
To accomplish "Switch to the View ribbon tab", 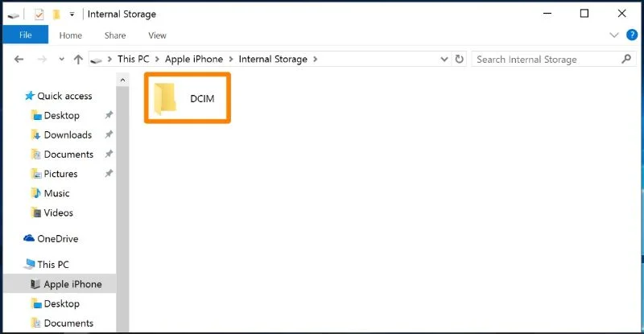I will click(157, 35).
